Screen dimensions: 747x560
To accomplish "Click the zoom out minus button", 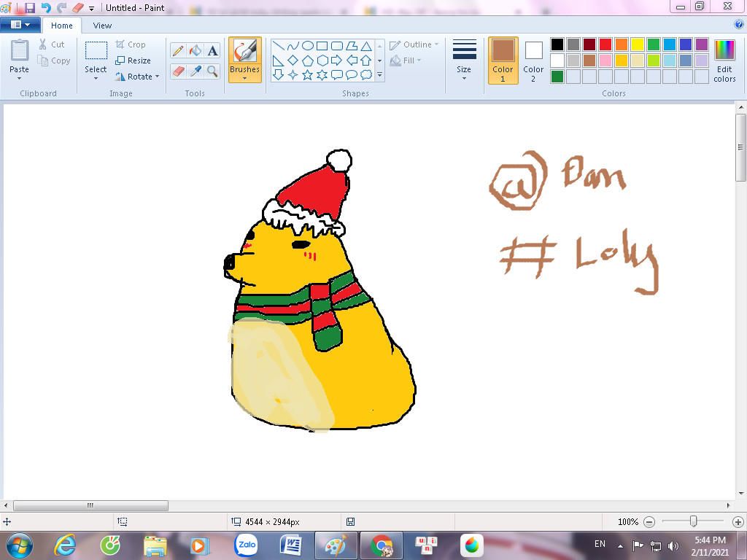I will tap(649, 522).
